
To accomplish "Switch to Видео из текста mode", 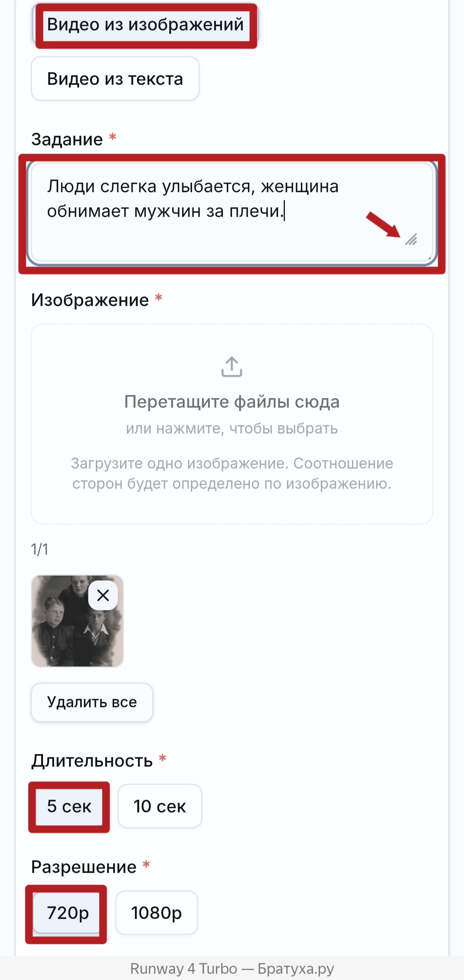I will (115, 79).
